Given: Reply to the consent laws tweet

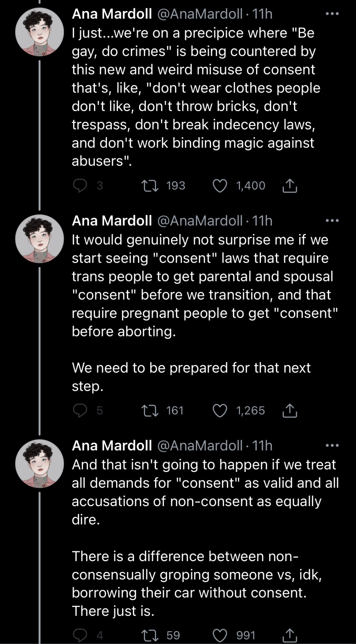Looking at the screenshot, I should [80, 411].
